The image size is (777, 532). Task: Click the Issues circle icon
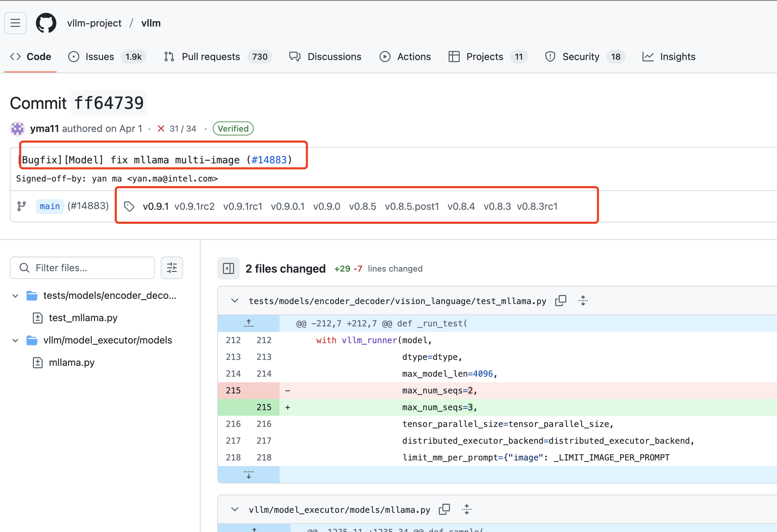[74, 57]
